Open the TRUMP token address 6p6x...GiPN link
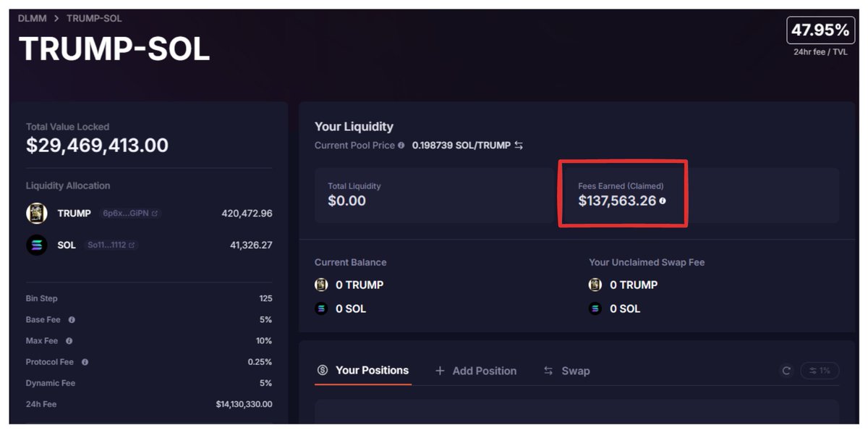The image size is (868, 433). pos(131,214)
